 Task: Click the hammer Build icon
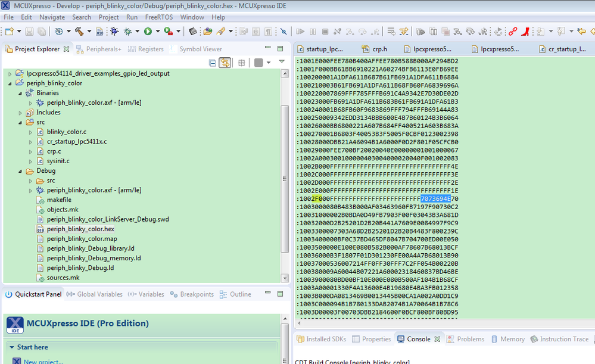[x=79, y=32]
